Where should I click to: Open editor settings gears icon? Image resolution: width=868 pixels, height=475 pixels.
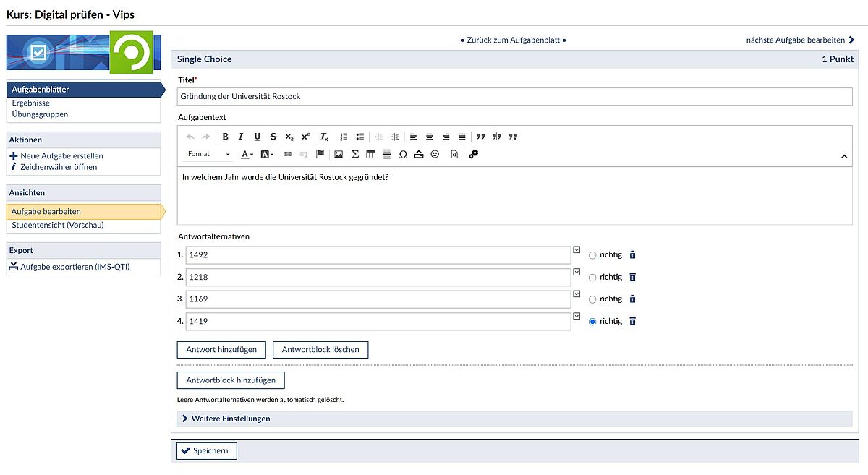[x=474, y=154]
